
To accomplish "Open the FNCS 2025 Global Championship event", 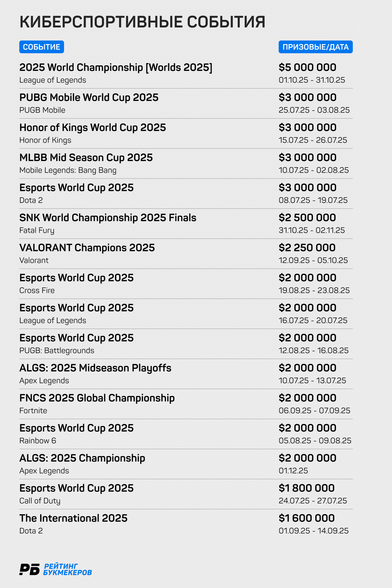I will coord(97,398).
